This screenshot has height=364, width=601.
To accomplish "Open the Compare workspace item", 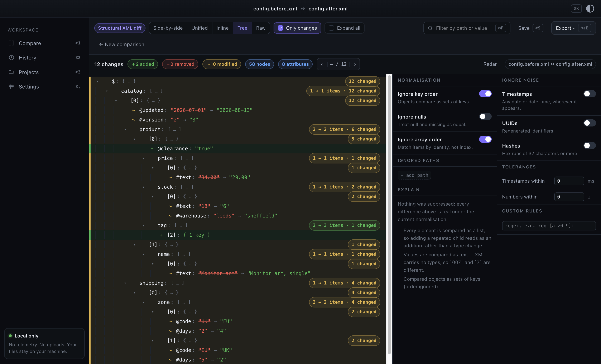I will 44,43.
